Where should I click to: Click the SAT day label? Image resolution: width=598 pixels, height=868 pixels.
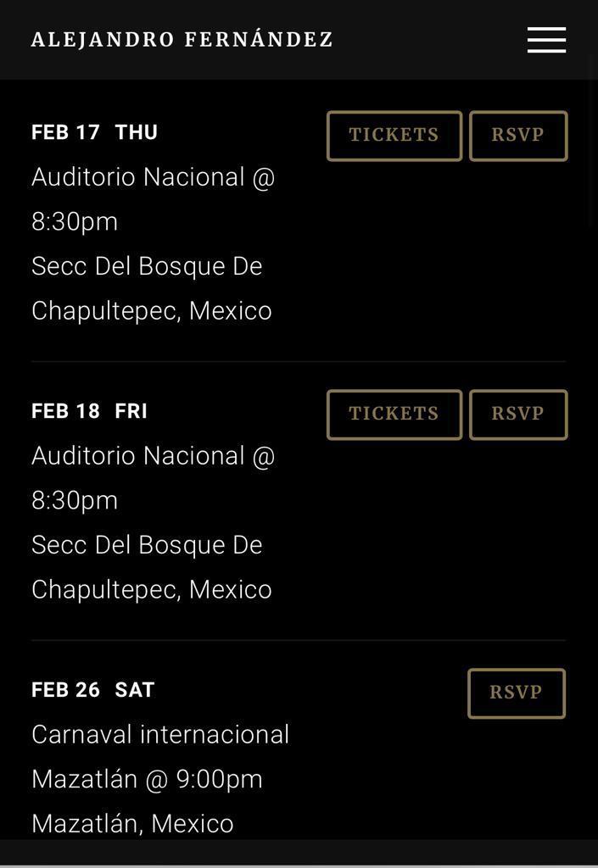[x=135, y=690]
